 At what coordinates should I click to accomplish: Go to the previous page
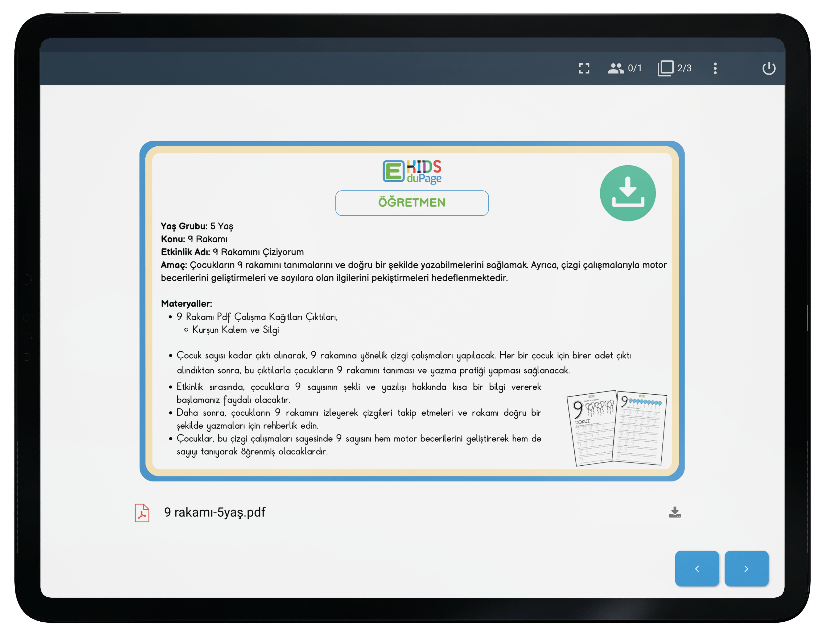point(697,568)
